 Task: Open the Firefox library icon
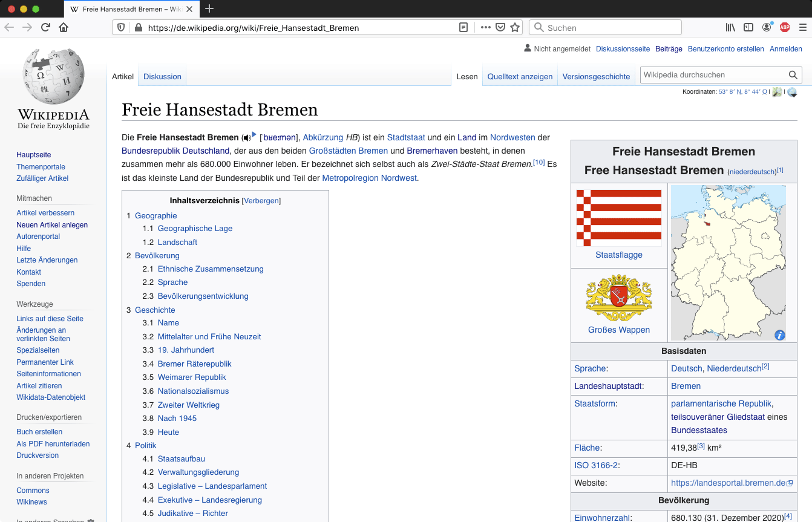click(x=730, y=27)
